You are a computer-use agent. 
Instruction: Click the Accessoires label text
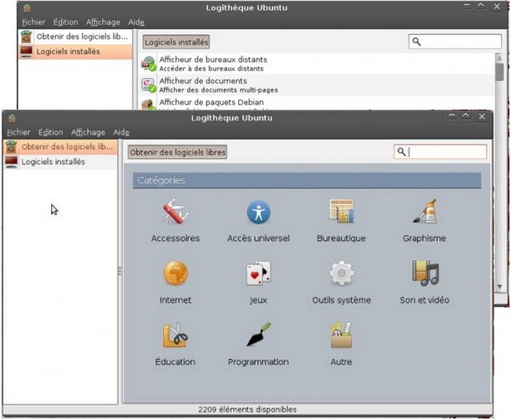[x=176, y=238]
